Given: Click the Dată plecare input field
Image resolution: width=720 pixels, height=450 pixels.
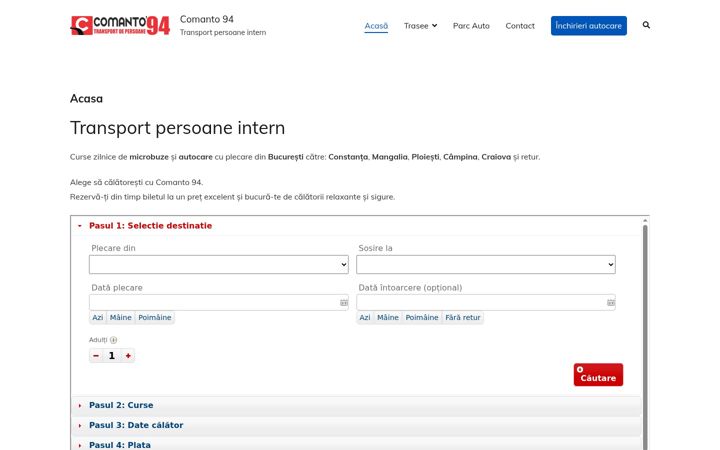Looking at the screenshot, I should click(x=219, y=303).
